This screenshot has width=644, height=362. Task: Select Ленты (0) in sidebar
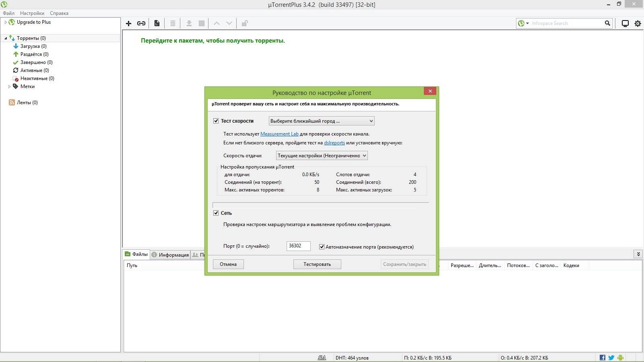(x=27, y=103)
